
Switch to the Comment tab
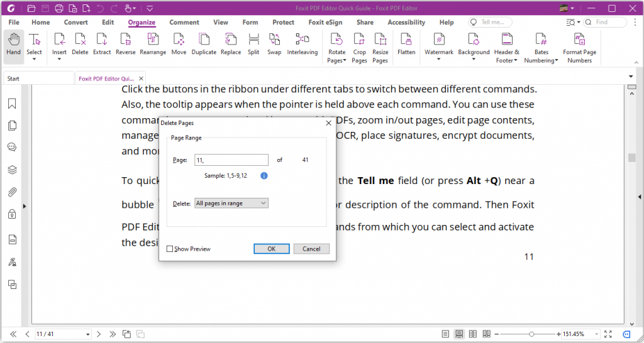pos(184,22)
